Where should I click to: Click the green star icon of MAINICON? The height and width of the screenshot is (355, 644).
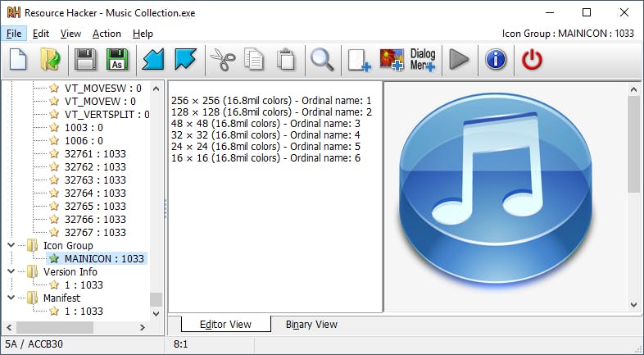(54, 258)
